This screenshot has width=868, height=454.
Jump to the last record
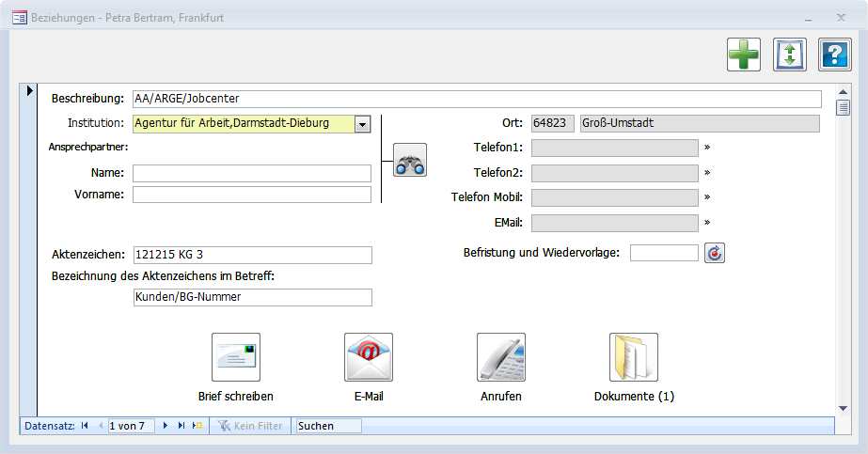pyautogui.click(x=181, y=426)
